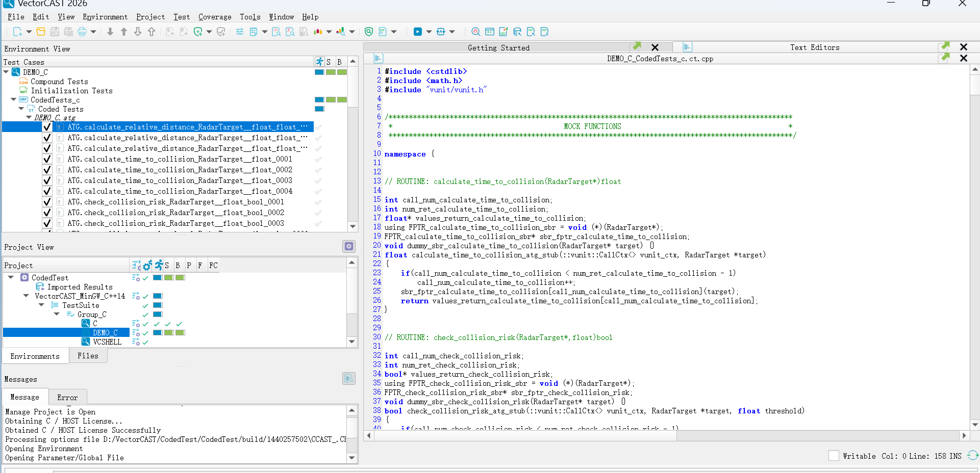
Task: Click the solid up arrow toolbar icon
Action: 124,32
